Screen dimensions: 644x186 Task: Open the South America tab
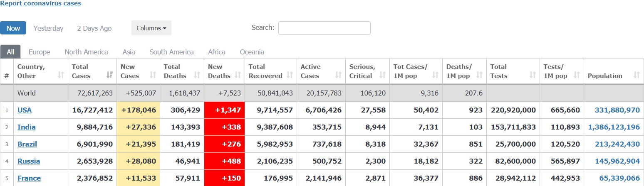[x=171, y=52]
